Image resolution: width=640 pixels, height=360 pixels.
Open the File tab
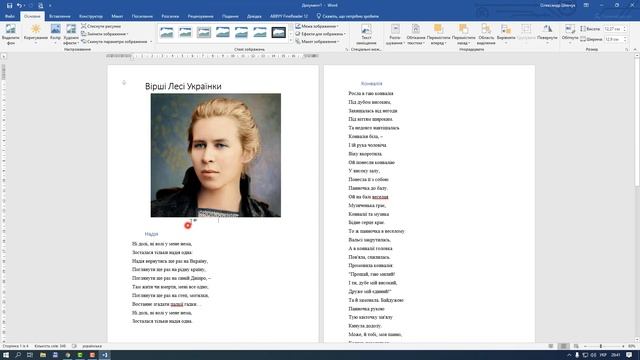(x=10, y=16)
